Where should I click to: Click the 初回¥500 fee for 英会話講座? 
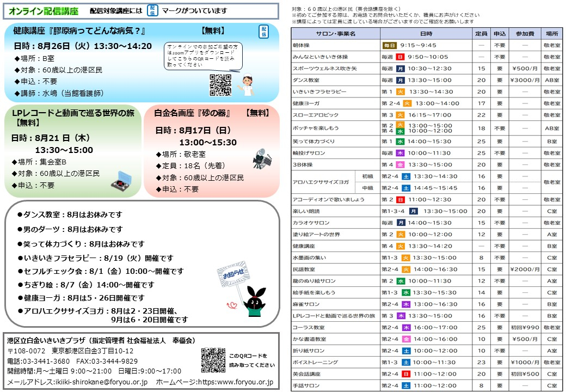[525, 374]
